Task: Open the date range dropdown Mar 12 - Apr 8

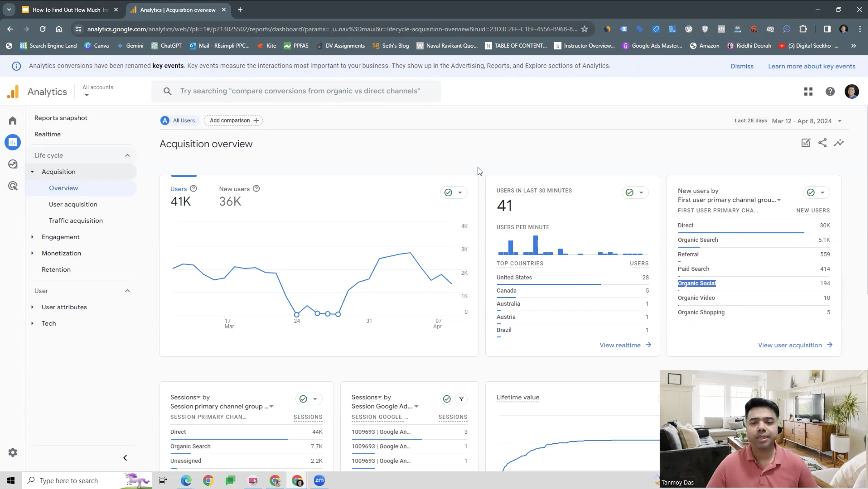Action: pyautogui.click(x=805, y=121)
